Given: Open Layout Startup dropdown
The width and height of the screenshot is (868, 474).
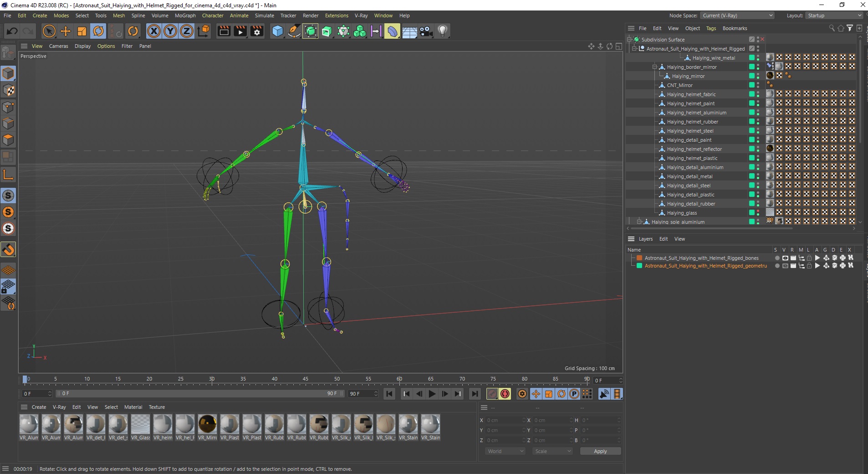Looking at the screenshot, I should (x=834, y=15).
